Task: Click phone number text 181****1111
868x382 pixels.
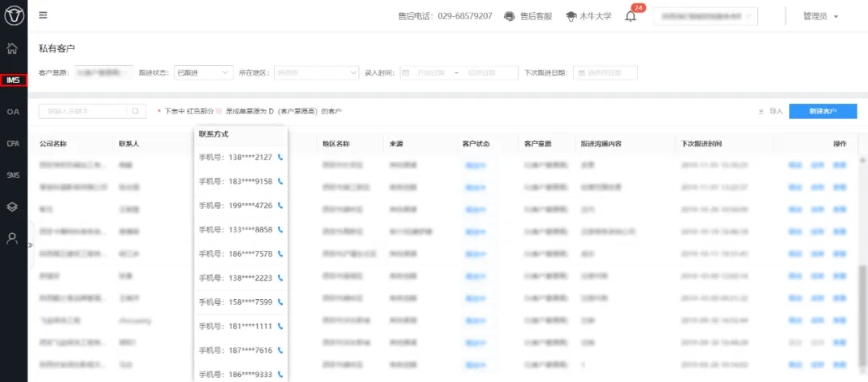Action: tap(248, 326)
